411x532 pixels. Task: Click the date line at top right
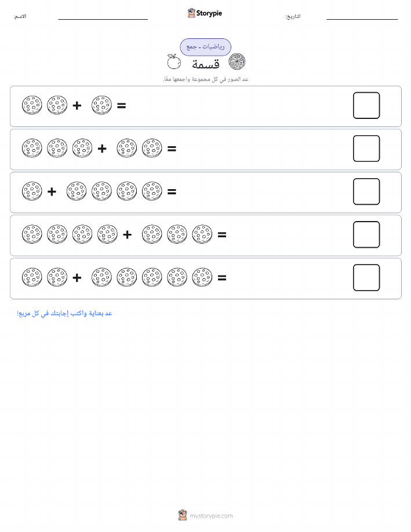tap(362, 19)
